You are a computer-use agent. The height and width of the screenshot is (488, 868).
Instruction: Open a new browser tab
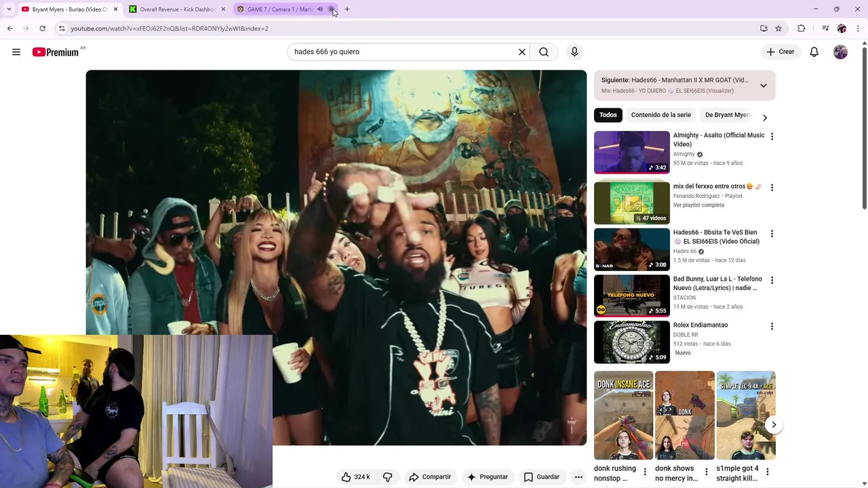[347, 9]
